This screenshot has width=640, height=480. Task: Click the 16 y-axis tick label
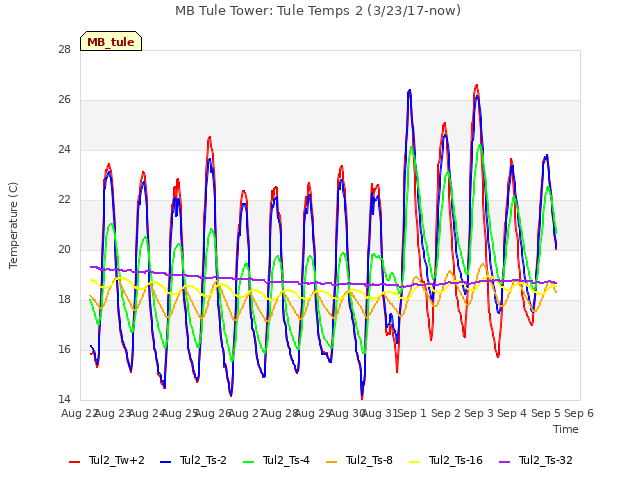[x=64, y=349]
